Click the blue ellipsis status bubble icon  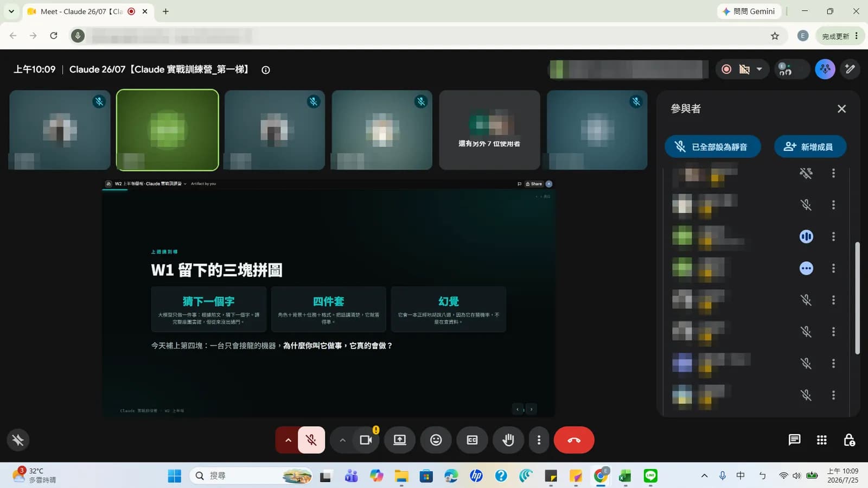click(806, 268)
